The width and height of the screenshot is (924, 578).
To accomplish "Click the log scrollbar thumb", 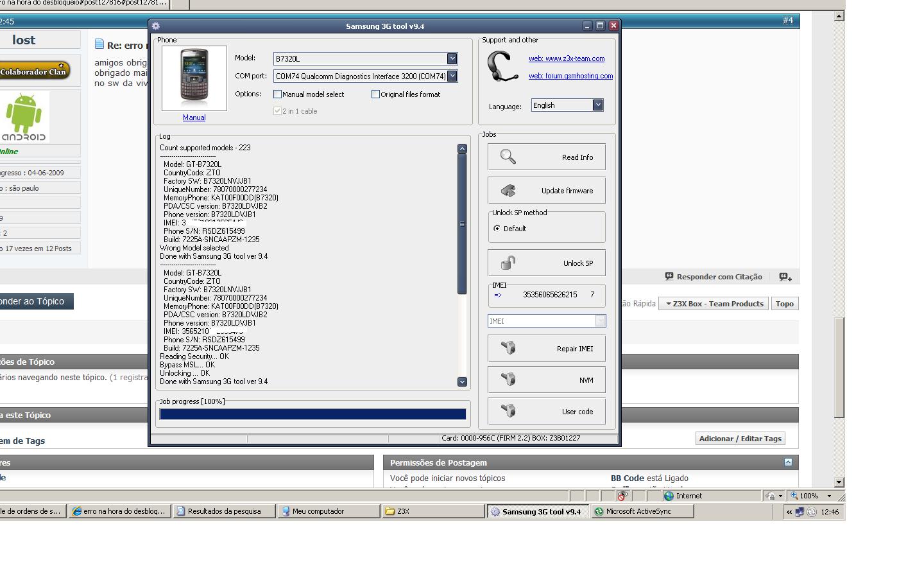I will coord(462,223).
